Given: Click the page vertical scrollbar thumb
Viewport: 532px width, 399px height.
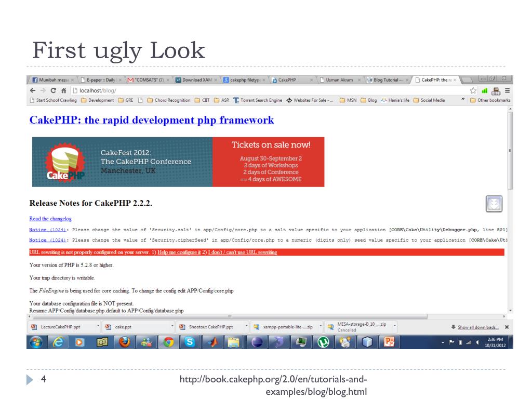Looking at the screenshot, I should click(x=510, y=151).
